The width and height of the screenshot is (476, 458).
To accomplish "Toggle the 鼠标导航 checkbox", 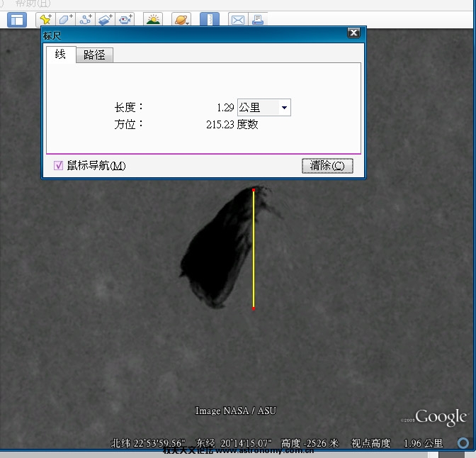I will tap(59, 166).
